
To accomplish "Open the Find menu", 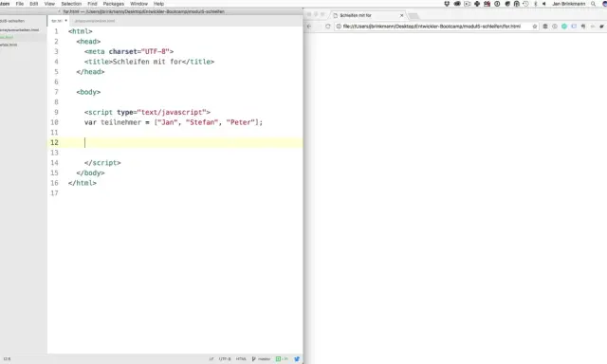I will (x=92, y=4).
